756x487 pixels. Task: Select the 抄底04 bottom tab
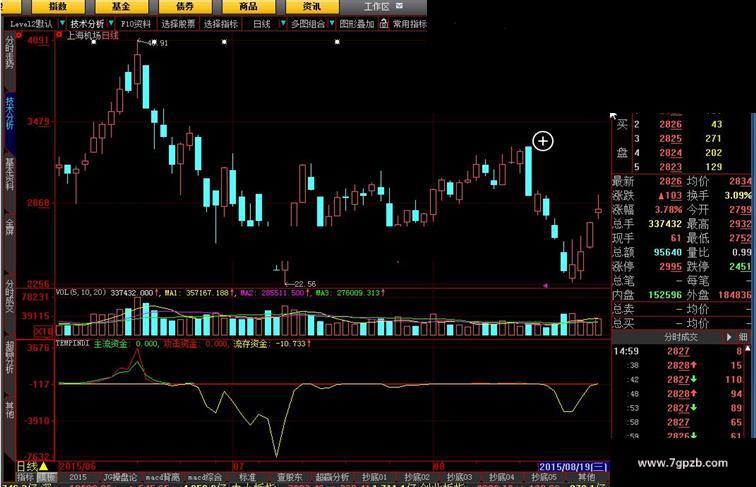tap(502, 477)
